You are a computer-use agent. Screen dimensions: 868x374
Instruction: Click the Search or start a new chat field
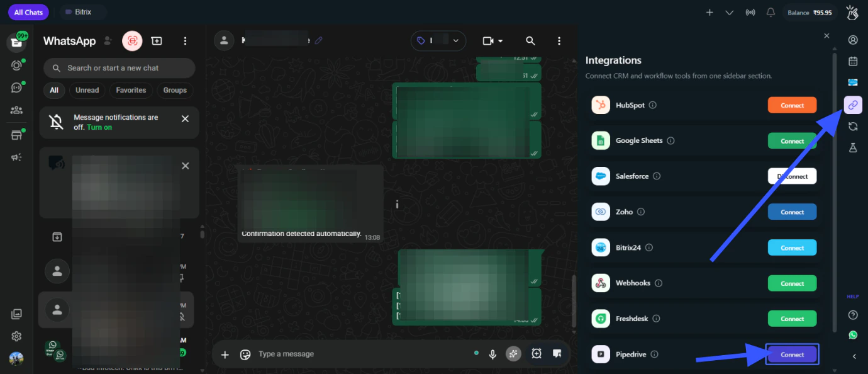pyautogui.click(x=120, y=68)
